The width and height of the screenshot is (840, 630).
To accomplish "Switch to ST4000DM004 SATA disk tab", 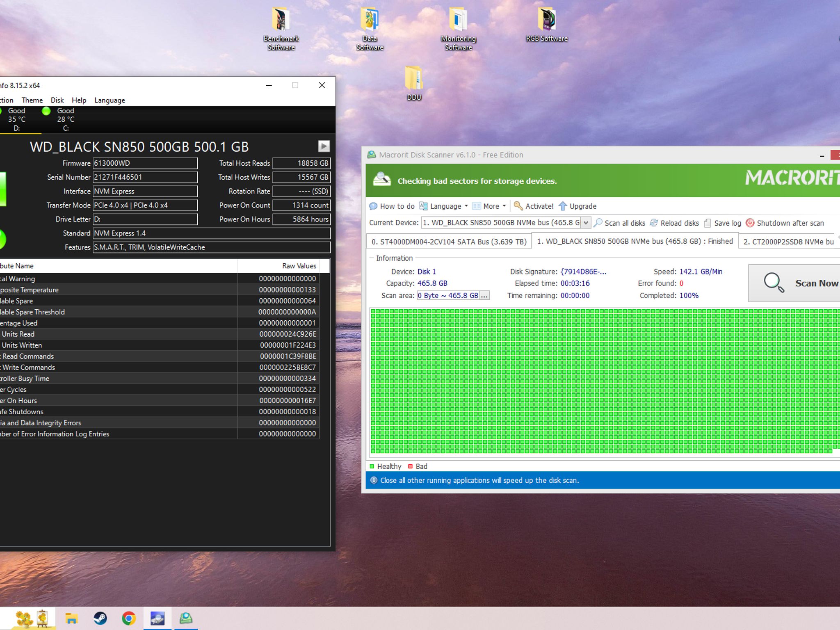I will point(449,242).
